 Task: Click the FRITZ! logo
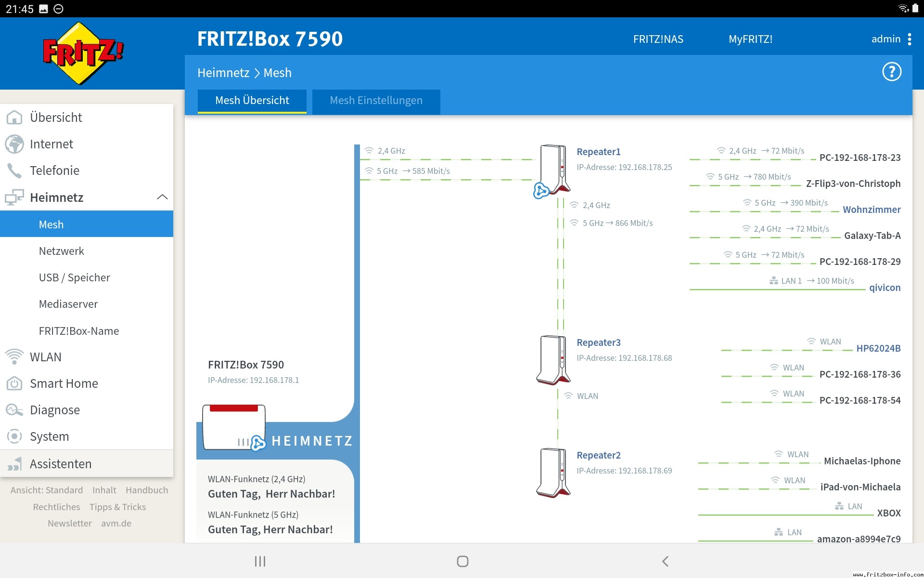83,53
